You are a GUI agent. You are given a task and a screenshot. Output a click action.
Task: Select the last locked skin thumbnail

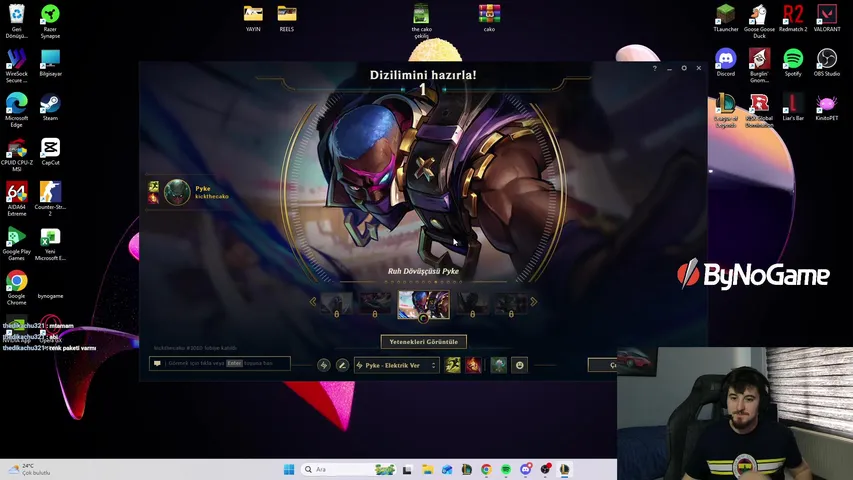click(x=511, y=304)
